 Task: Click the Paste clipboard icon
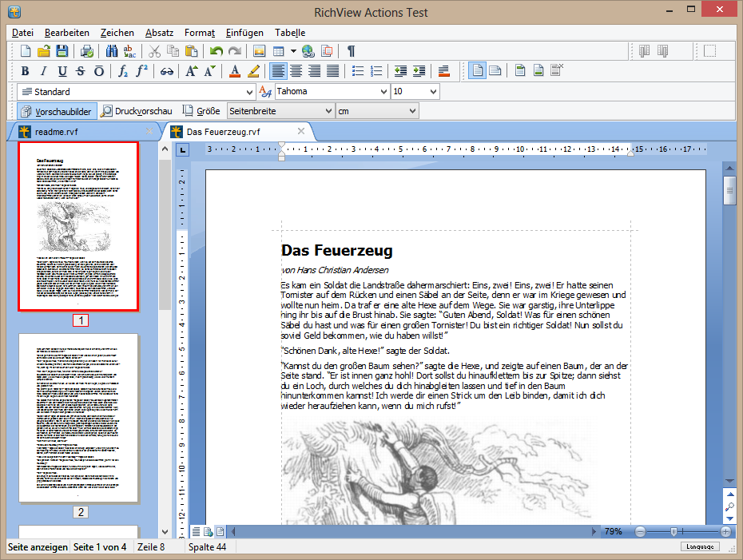[x=191, y=51]
